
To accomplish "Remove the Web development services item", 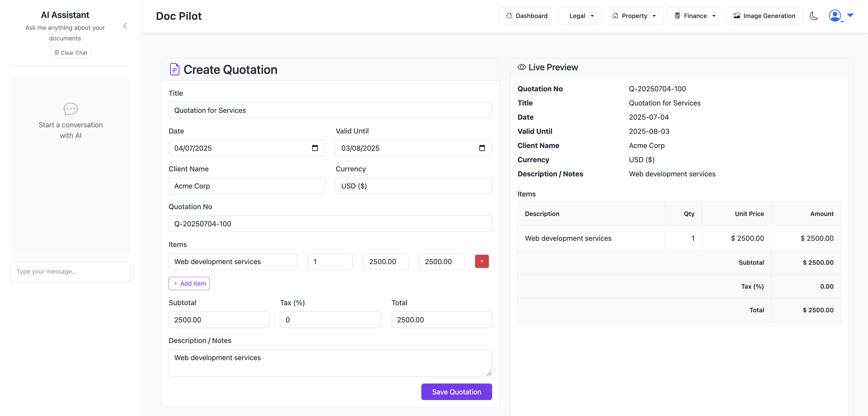I will (x=482, y=261).
